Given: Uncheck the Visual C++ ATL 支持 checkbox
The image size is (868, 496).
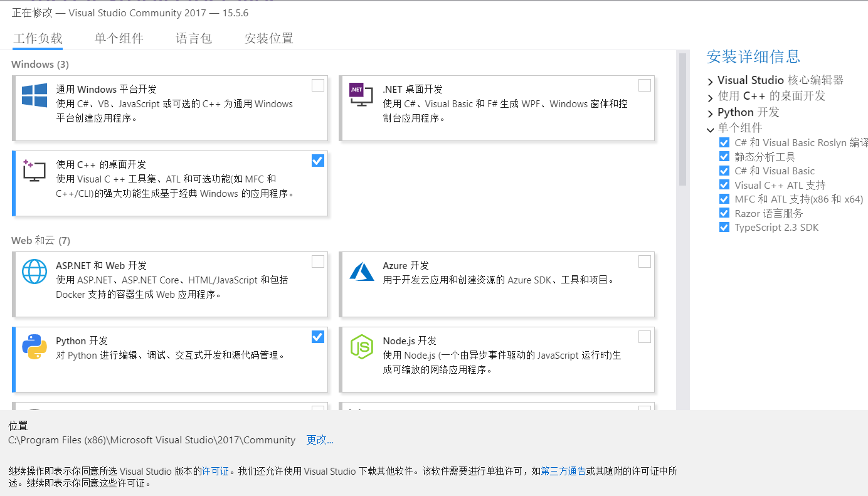Looking at the screenshot, I should (724, 185).
